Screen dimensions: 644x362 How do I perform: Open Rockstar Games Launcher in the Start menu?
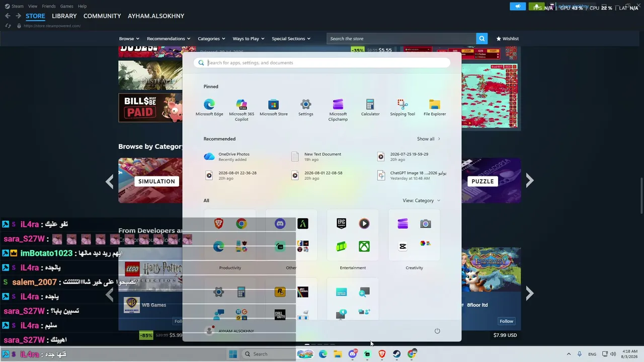[280, 292]
